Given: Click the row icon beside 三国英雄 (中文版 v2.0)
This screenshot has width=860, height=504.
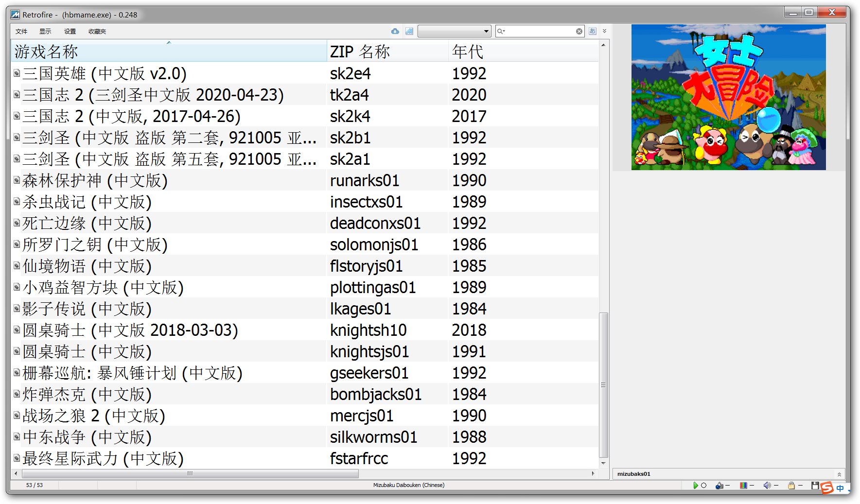Looking at the screenshot, I should point(17,73).
